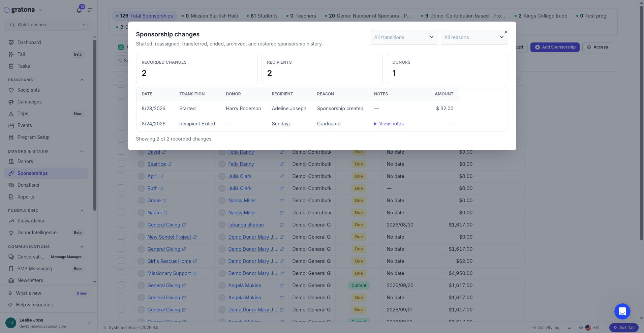Check the checkbox for the April row
This screenshot has width=644, height=333.
pyautogui.click(x=121, y=176)
